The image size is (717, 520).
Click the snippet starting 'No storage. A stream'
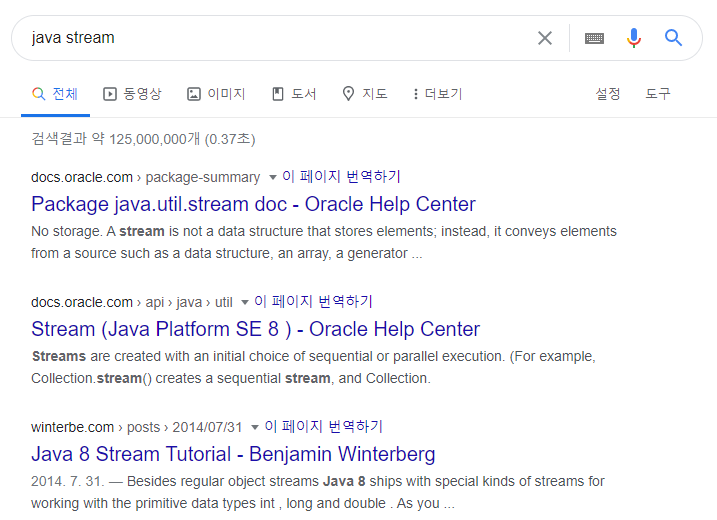coord(324,242)
